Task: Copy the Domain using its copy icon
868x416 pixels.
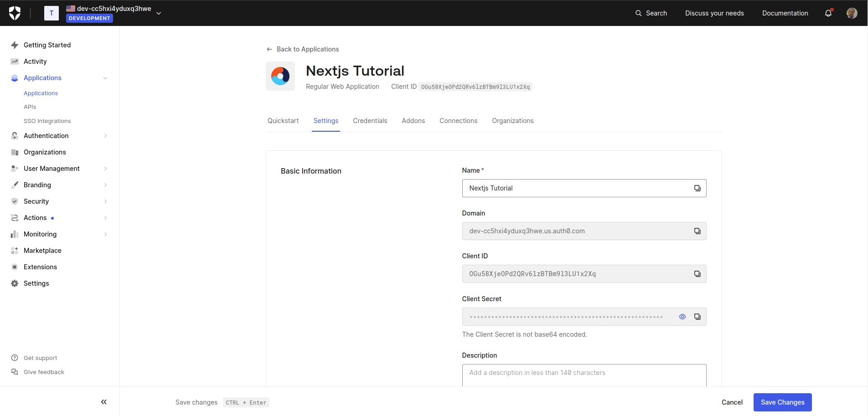Action: point(697,231)
